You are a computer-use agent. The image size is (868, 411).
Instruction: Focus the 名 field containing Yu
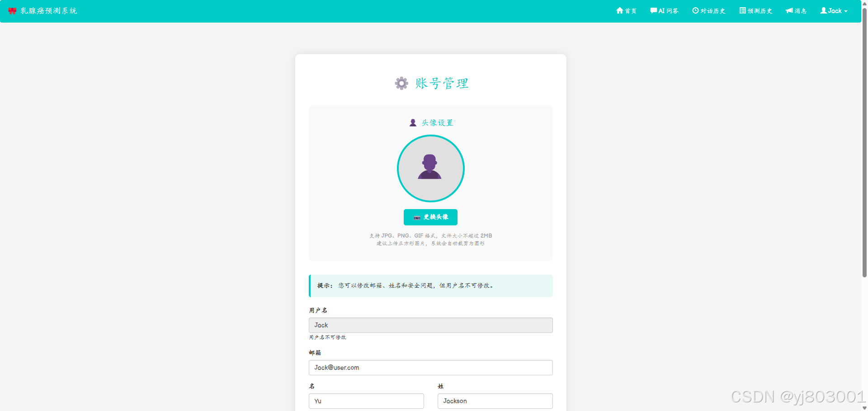point(366,401)
